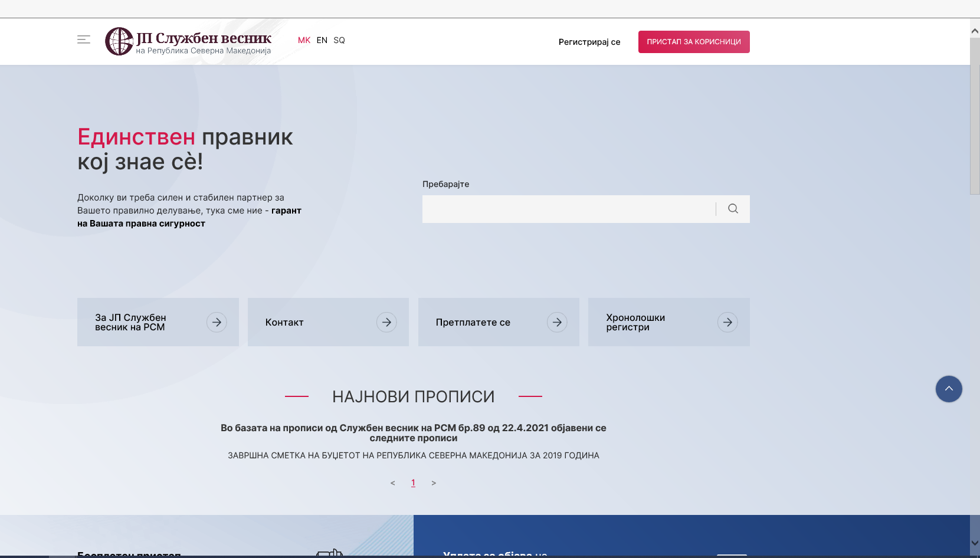Open the Регистрирај се link
The image size is (980, 558).
pyautogui.click(x=589, y=42)
